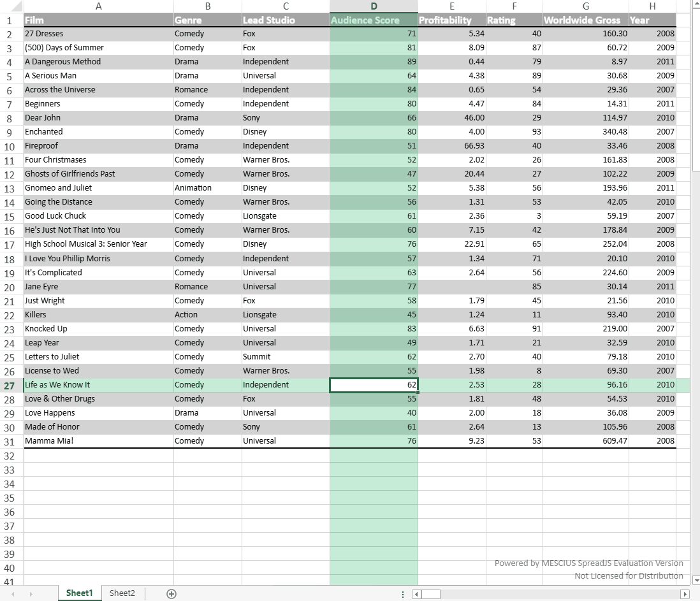700x601 pixels.
Task: Select column A header
Action: point(99,6)
